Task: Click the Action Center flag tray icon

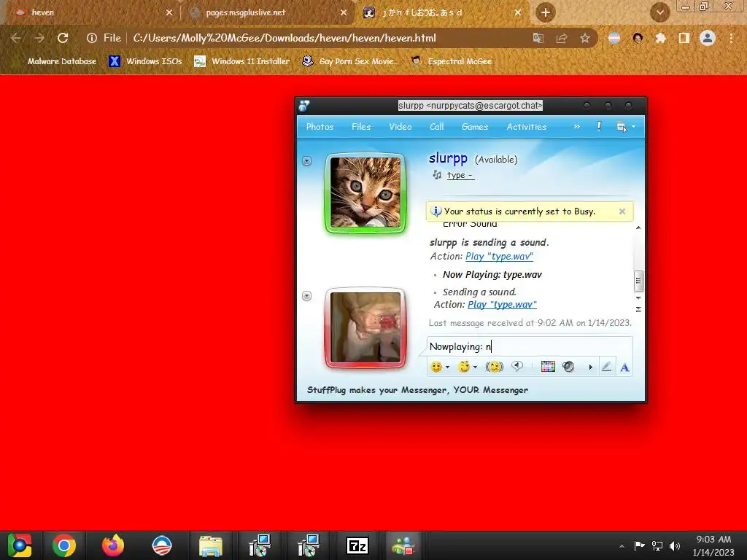Action: click(639, 545)
